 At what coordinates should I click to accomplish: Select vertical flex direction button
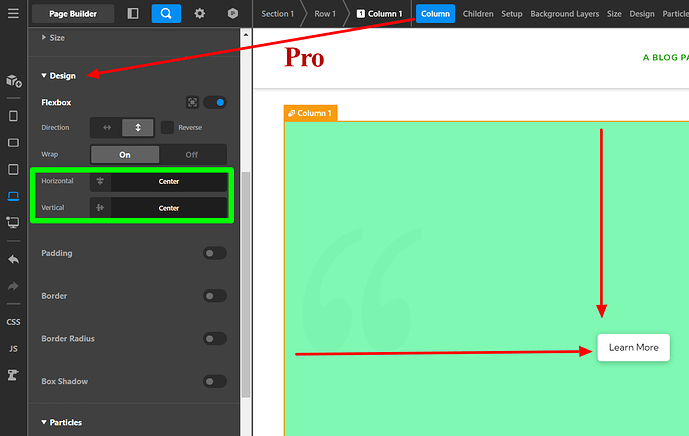[137, 128]
